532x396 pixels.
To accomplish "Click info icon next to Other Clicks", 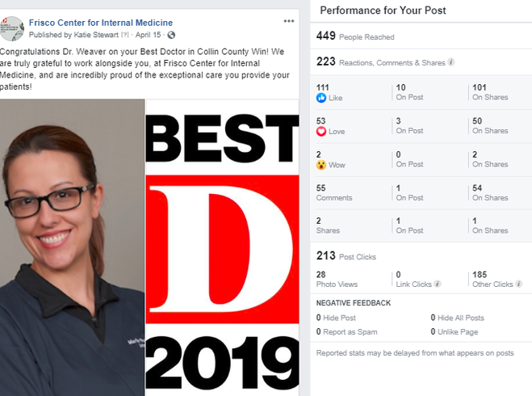I will coord(519,284).
